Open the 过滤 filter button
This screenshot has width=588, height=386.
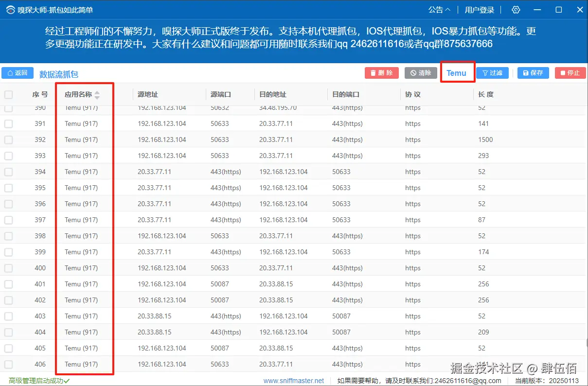492,73
